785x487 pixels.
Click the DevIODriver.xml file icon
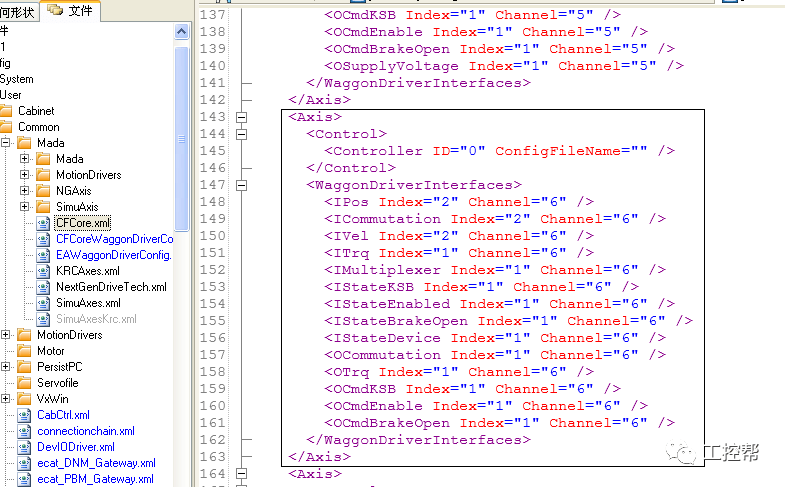24,447
